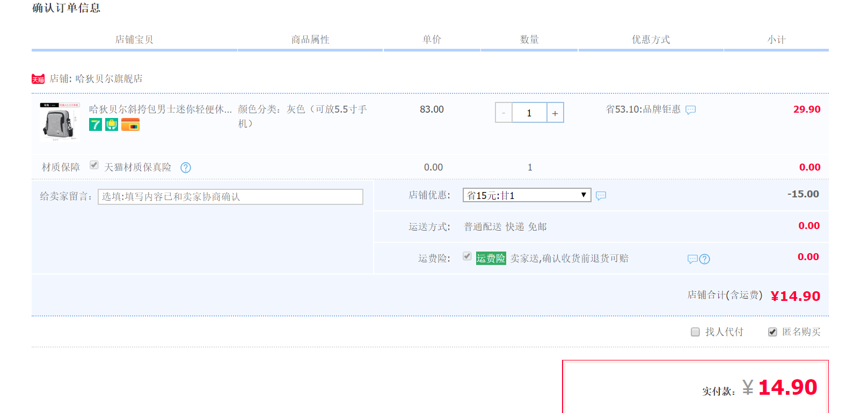The image size is (868, 413).
Task: Click the 确认订单信息 heading
Action: click(66, 8)
